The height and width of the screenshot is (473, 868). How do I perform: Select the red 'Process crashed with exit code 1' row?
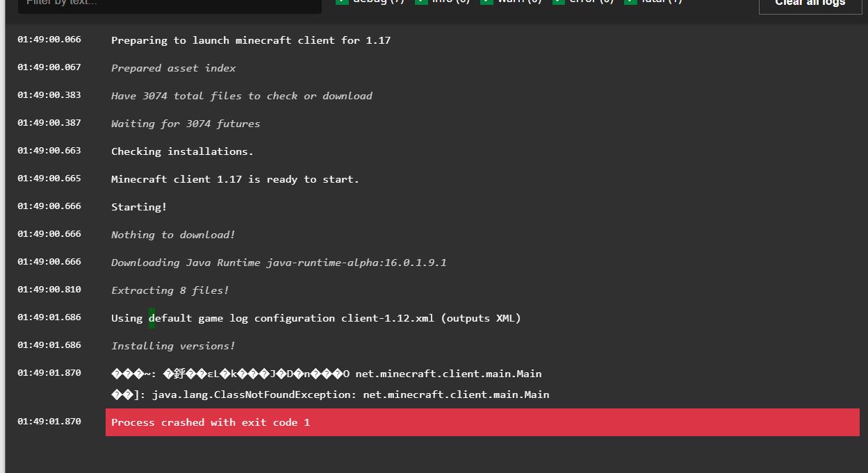coord(482,422)
